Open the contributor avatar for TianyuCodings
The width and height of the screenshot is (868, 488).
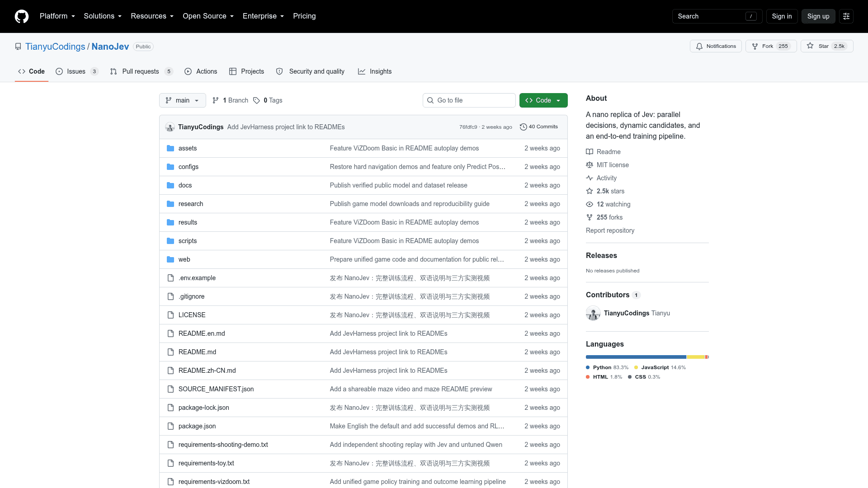pyautogui.click(x=593, y=313)
